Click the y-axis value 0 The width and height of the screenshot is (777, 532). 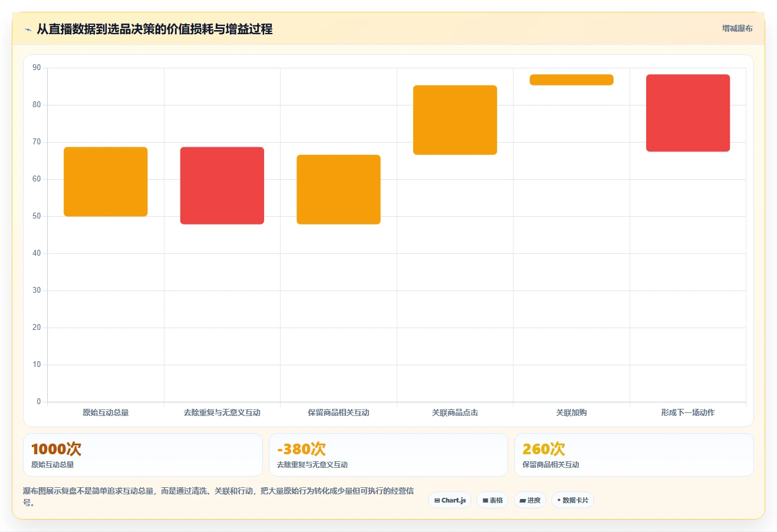click(39, 402)
